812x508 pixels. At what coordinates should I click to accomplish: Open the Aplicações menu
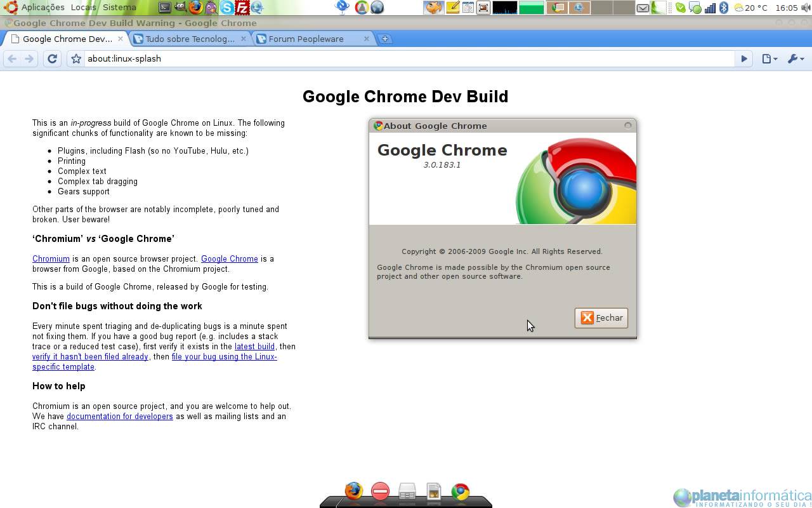(43, 8)
